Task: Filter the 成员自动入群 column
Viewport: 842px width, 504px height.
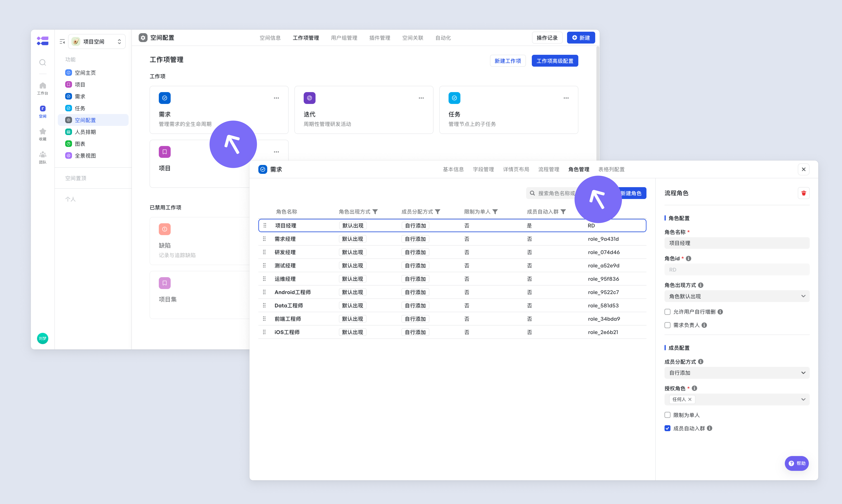Action: click(563, 212)
